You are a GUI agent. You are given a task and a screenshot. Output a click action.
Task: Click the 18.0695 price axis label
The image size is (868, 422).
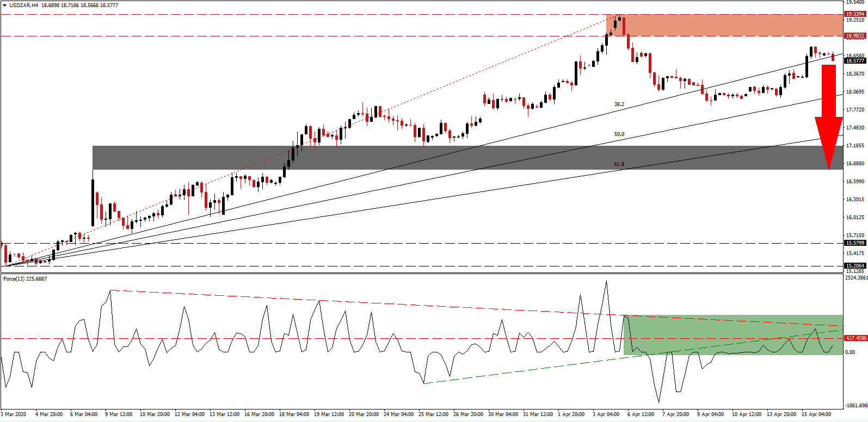click(855, 92)
